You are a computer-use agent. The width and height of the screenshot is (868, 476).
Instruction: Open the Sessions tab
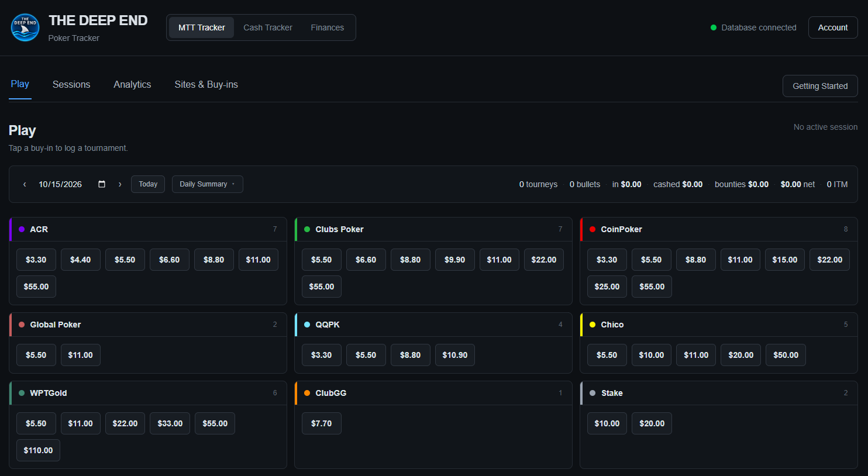71,85
